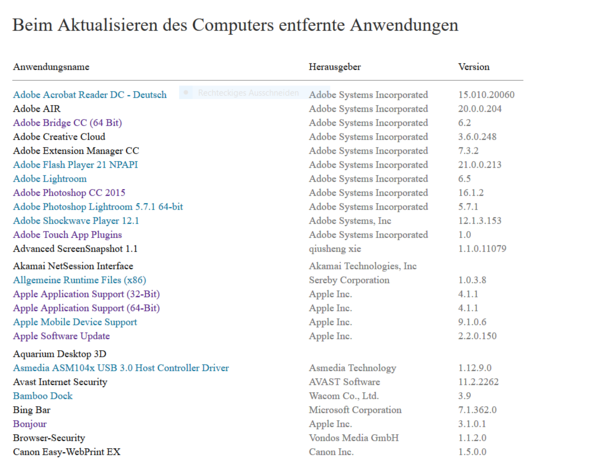
Task: Click publisher Canon Inc.
Action: (331, 452)
